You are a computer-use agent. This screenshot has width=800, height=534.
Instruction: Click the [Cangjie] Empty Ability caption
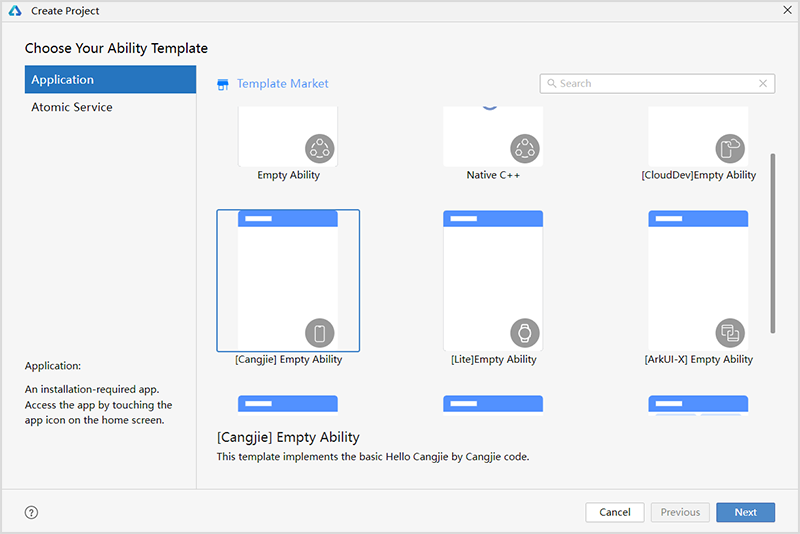click(x=288, y=360)
